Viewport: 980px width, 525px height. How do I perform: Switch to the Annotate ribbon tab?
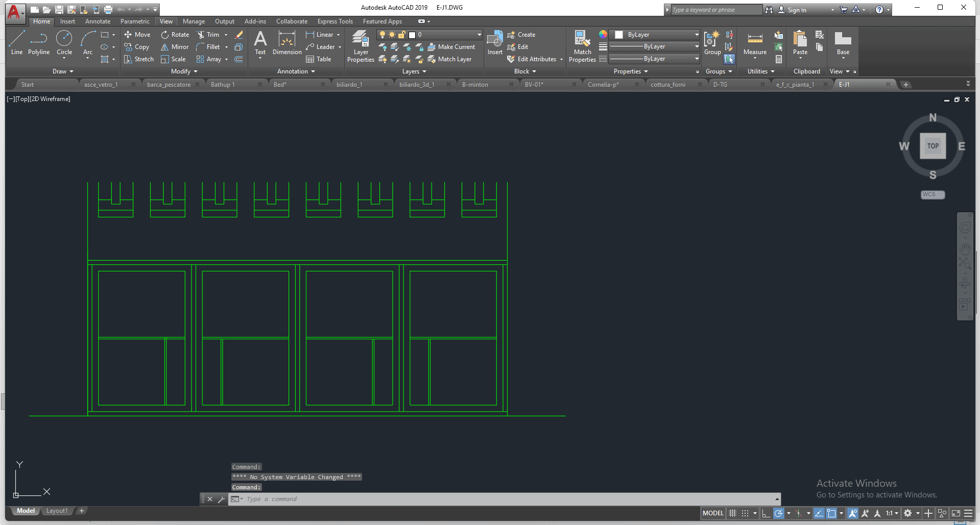[x=98, y=21]
